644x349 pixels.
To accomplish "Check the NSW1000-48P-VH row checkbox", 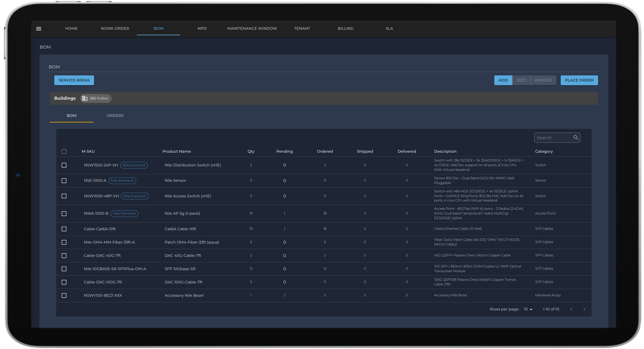I will click(64, 196).
